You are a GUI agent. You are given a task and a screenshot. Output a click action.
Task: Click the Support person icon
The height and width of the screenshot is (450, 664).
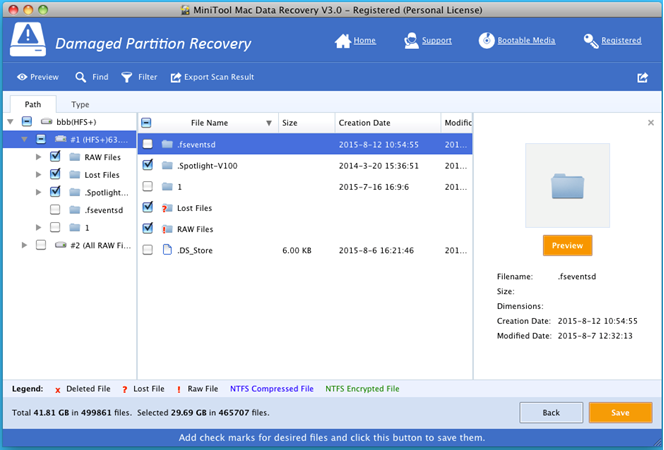(x=411, y=41)
